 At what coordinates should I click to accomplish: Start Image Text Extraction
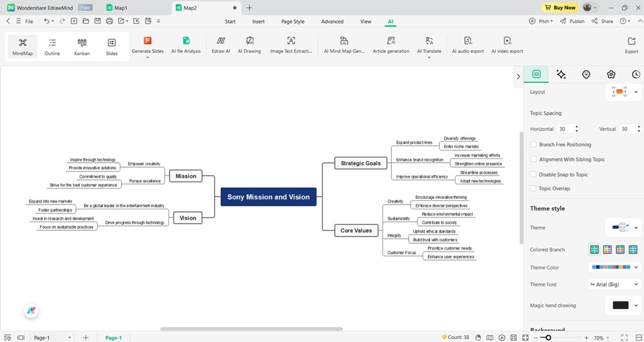point(291,45)
